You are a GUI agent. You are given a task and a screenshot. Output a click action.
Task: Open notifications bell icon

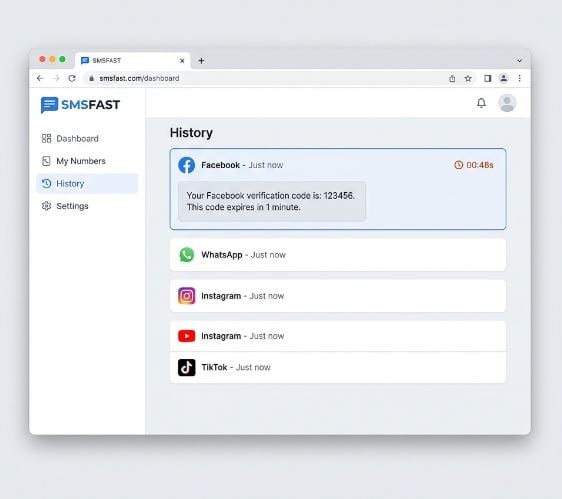pos(481,103)
